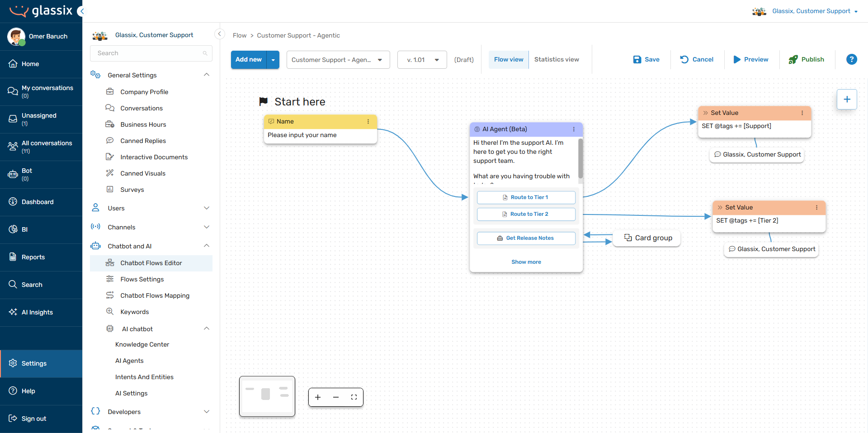Collapse the AI chatbot subsection

(207, 328)
